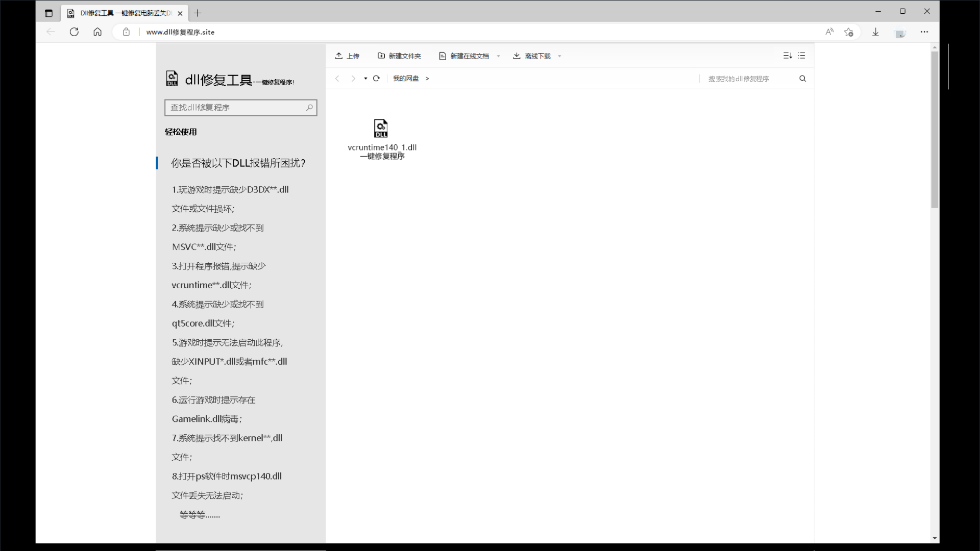Click the 新建文件夹 new folder button
The image size is (980, 551).
click(399, 56)
